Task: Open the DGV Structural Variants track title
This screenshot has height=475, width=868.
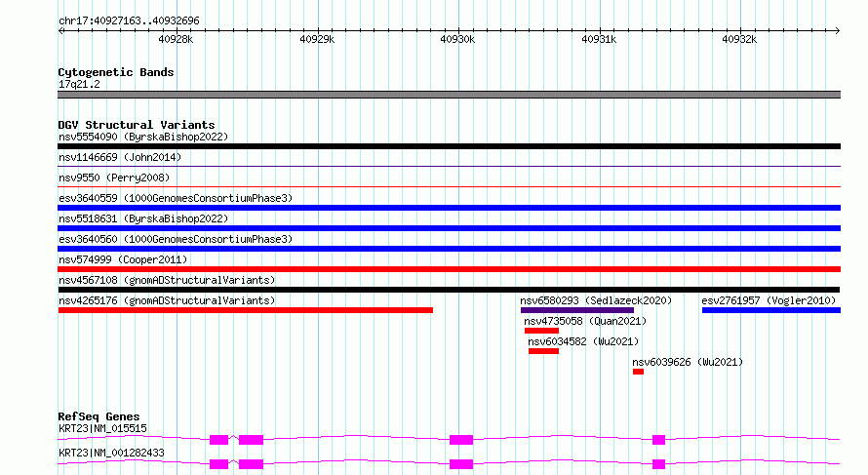Action: [x=137, y=125]
